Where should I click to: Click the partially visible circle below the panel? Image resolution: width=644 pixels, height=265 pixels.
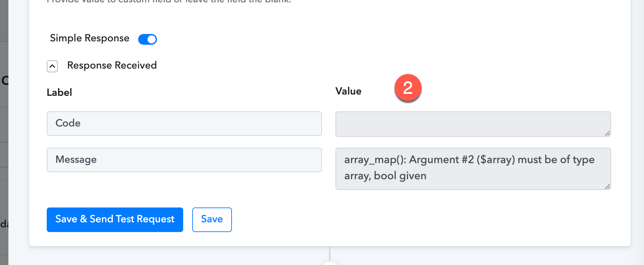[x=330, y=263]
